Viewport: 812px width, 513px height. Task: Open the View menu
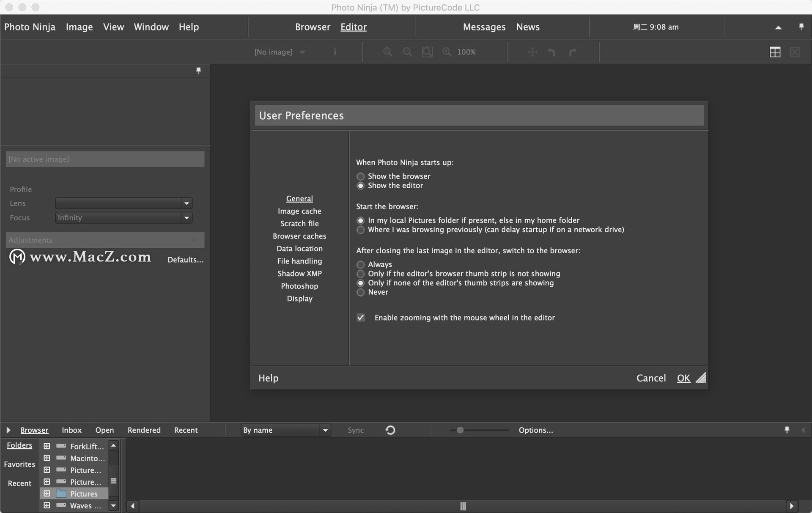[113, 27]
